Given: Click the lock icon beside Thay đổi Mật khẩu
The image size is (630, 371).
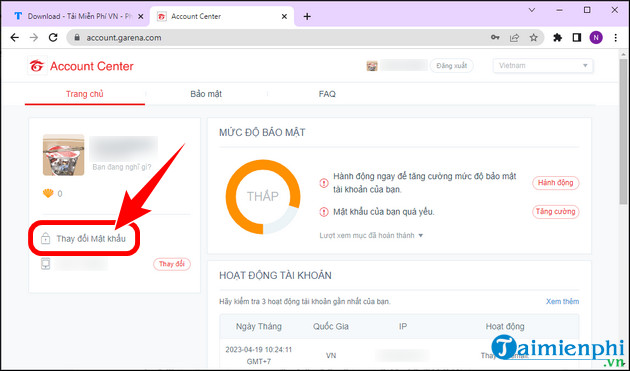Looking at the screenshot, I should [45, 238].
